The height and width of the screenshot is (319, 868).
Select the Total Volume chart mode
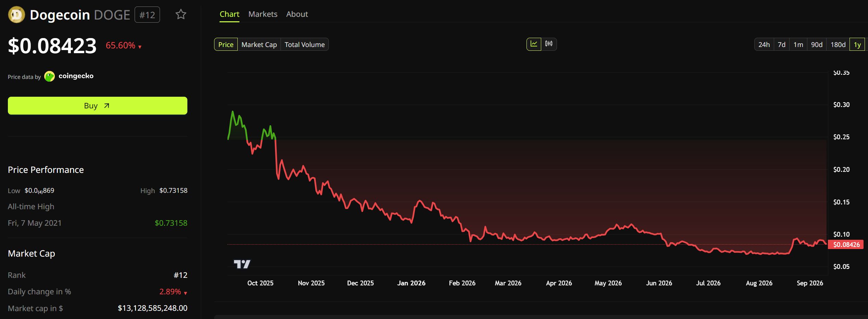pyautogui.click(x=305, y=44)
